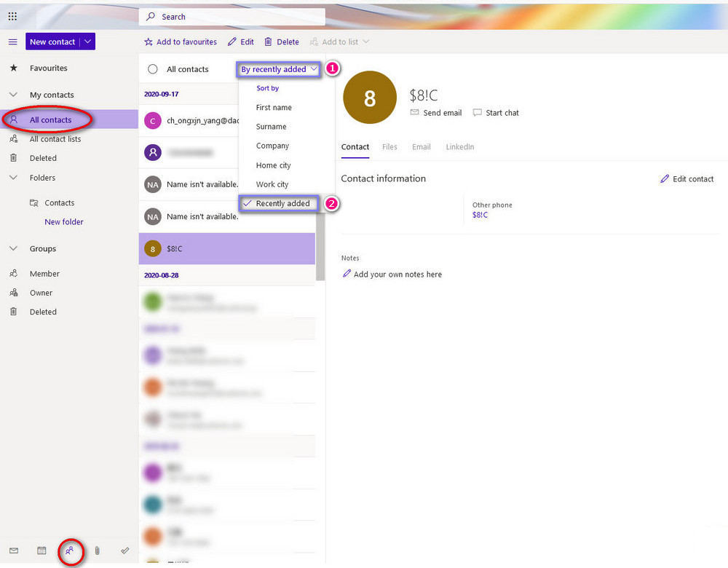Screen dimensions: 728x568
Task: Switch to the Contact tab
Action: (x=355, y=147)
